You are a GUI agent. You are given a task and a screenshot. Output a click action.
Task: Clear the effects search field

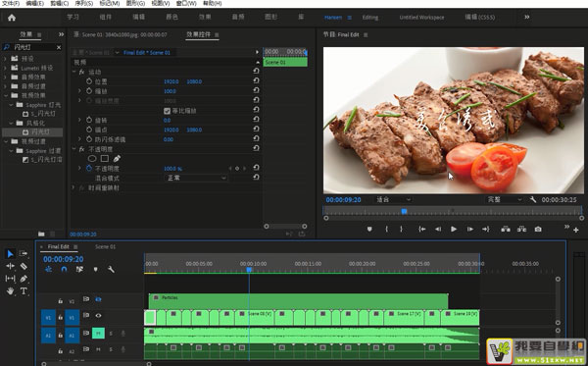59,47
